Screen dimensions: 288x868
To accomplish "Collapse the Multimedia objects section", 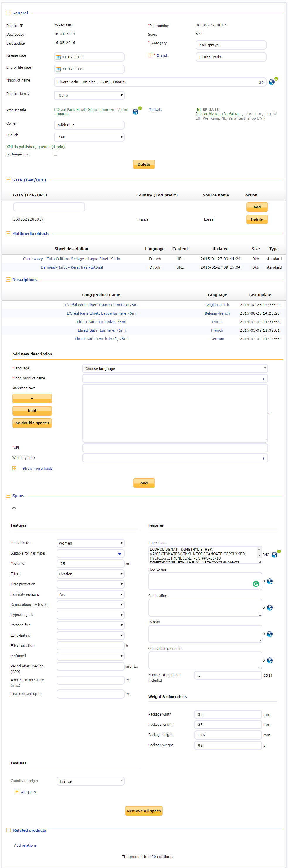I will [8, 233].
